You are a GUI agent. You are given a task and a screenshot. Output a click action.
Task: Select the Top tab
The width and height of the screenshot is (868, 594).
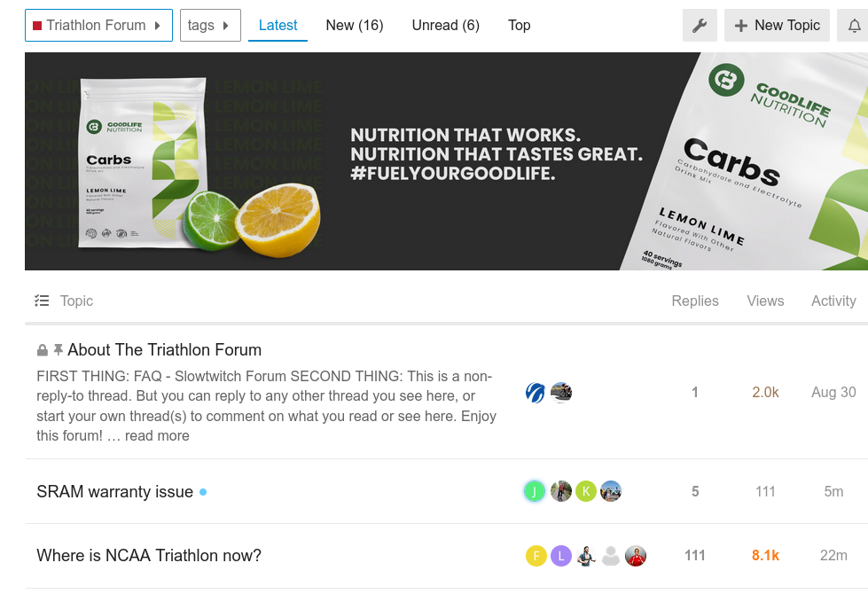tap(520, 26)
